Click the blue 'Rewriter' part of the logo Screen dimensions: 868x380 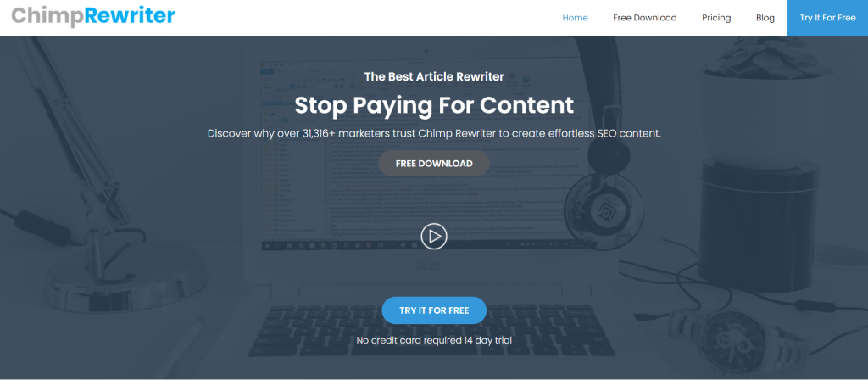[130, 15]
